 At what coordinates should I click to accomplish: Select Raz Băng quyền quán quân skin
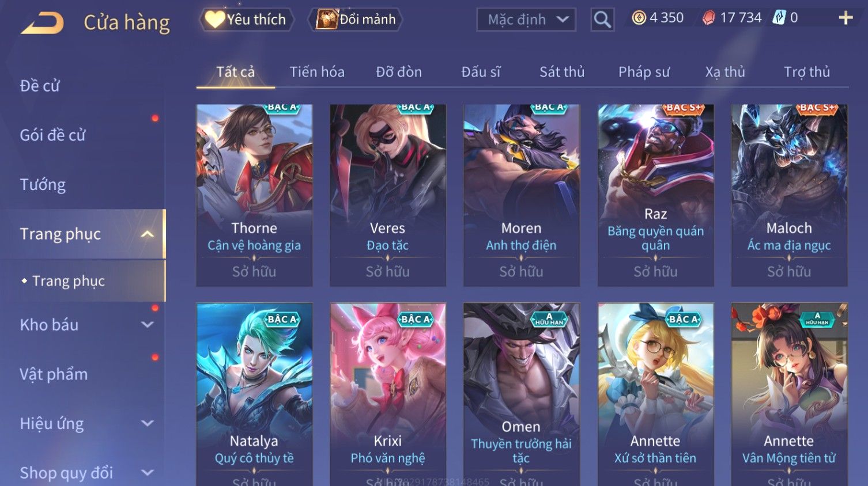click(655, 195)
